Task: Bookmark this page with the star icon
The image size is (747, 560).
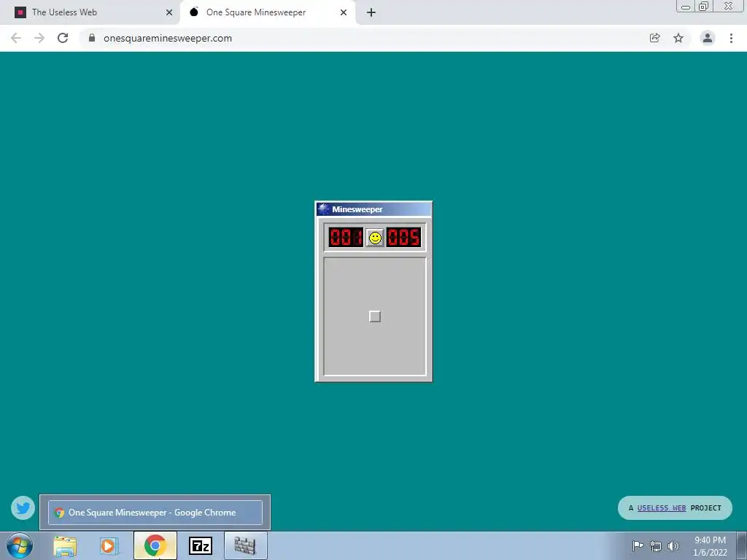Action: point(678,38)
